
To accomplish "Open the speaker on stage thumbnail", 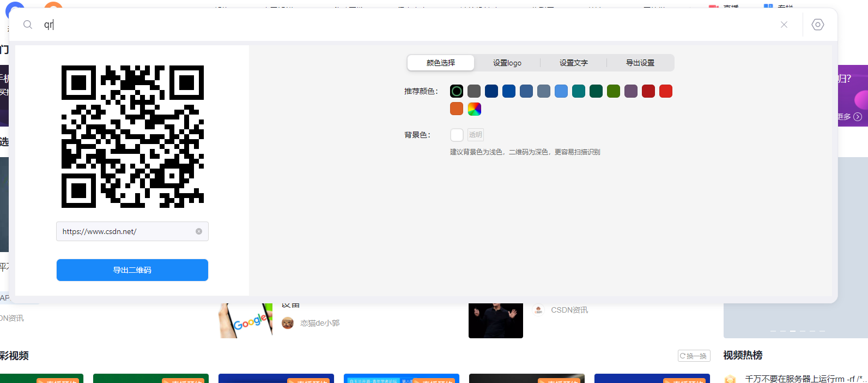I will click(496, 321).
